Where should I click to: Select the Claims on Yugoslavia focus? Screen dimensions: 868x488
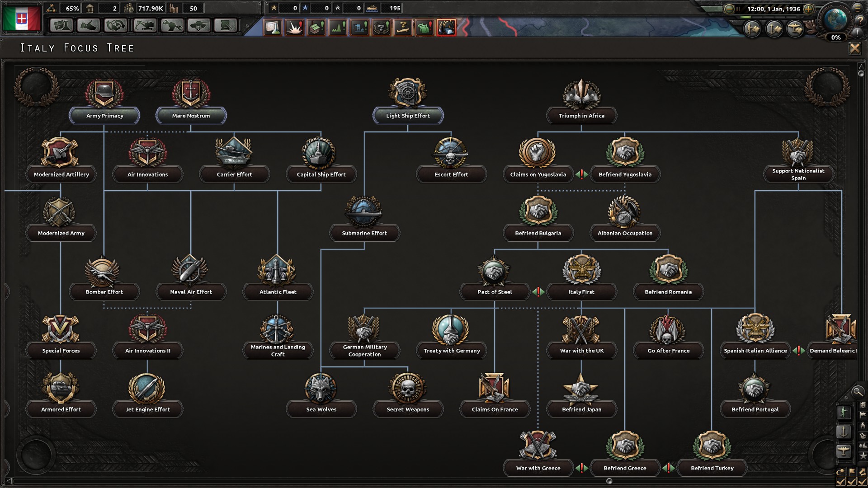538,160
